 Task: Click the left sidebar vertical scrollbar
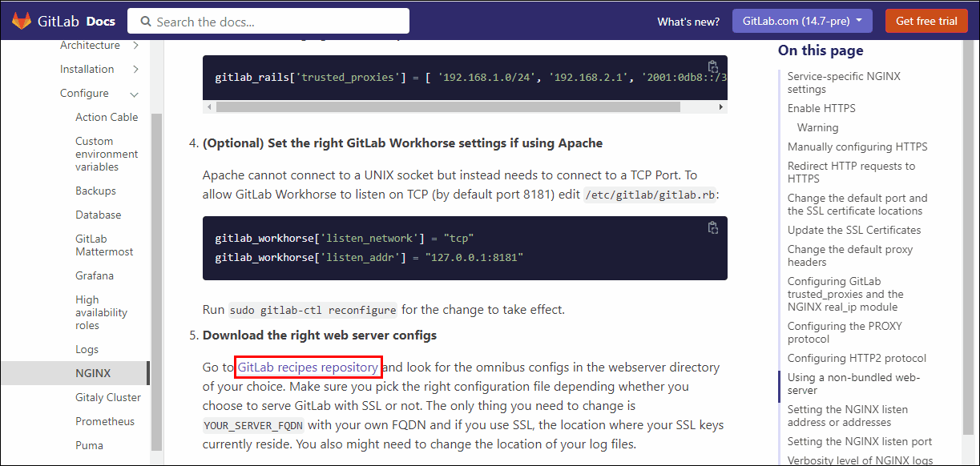[x=157, y=283]
